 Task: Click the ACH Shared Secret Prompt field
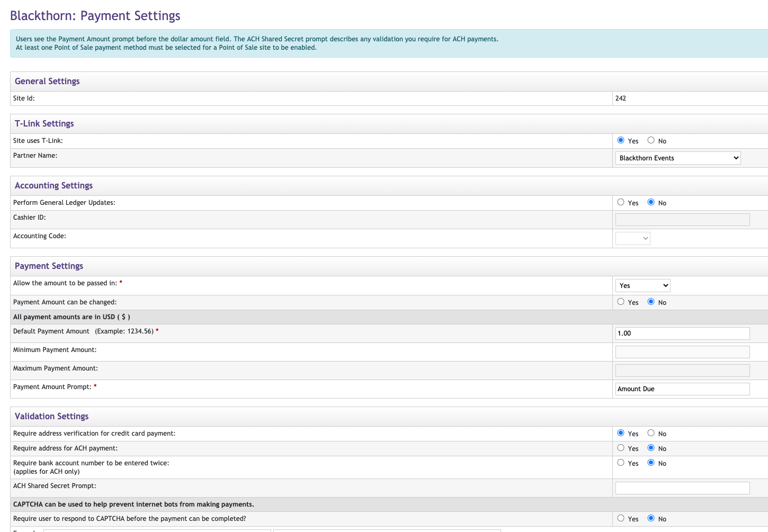(682, 488)
